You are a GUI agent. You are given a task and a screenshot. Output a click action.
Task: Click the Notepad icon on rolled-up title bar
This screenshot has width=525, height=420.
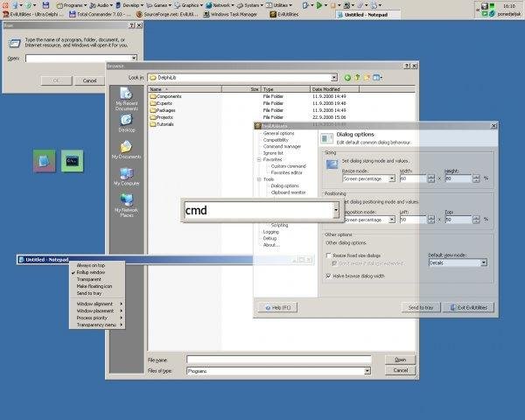point(21,260)
